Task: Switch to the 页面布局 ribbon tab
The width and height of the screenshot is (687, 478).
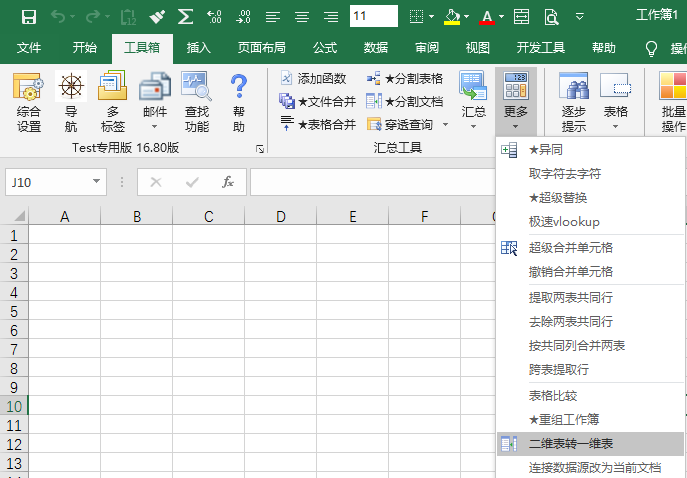Action: tap(261, 47)
